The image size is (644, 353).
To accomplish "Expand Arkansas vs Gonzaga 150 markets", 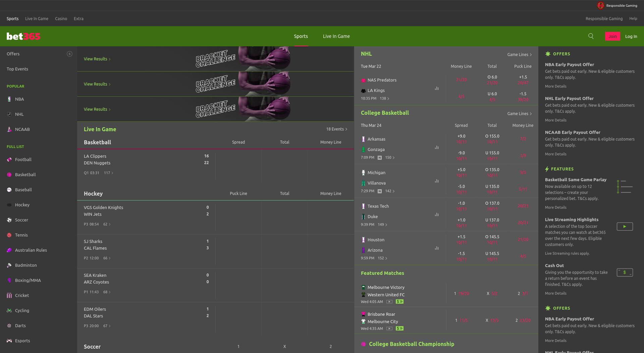I will click(390, 158).
